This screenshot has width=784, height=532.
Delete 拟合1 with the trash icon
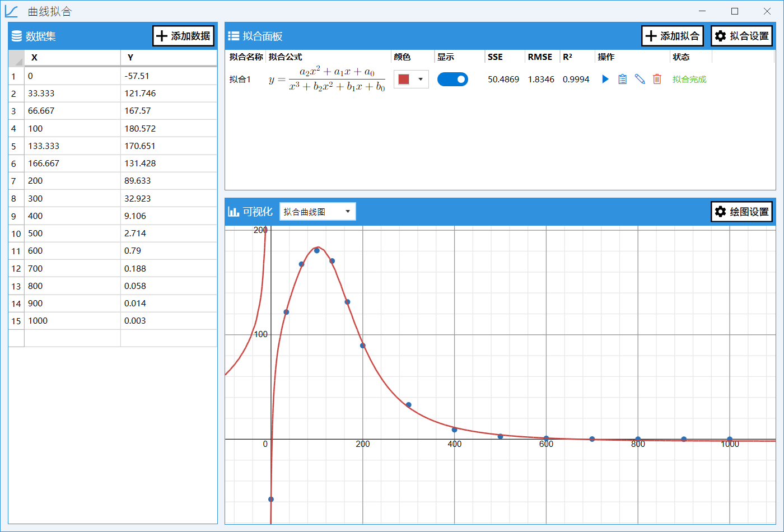click(657, 80)
